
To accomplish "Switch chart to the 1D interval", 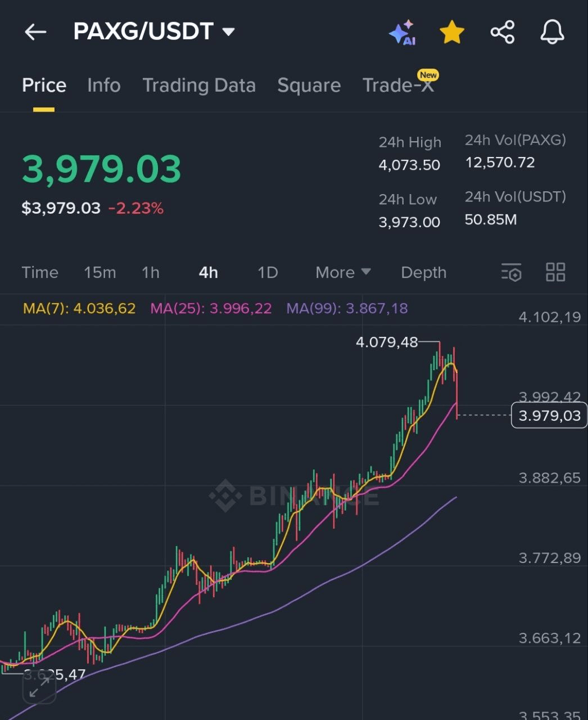I will [268, 272].
